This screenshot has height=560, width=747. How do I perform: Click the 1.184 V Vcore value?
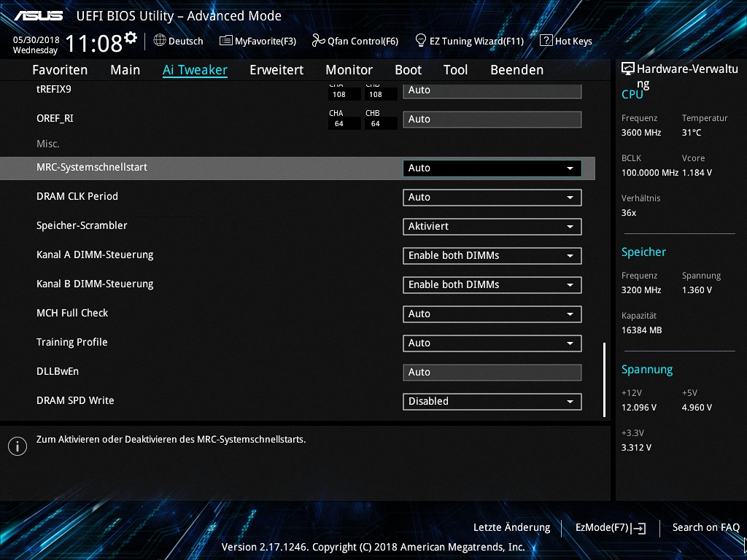(697, 173)
